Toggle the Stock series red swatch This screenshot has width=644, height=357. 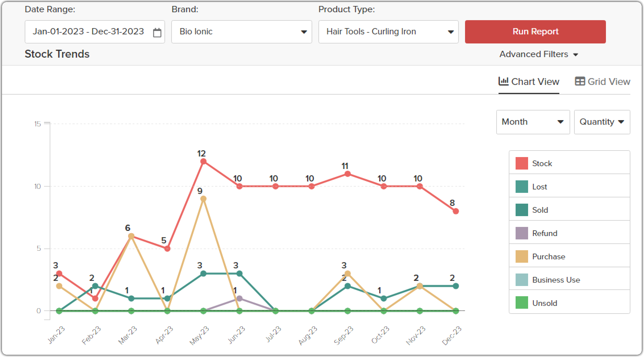(522, 163)
